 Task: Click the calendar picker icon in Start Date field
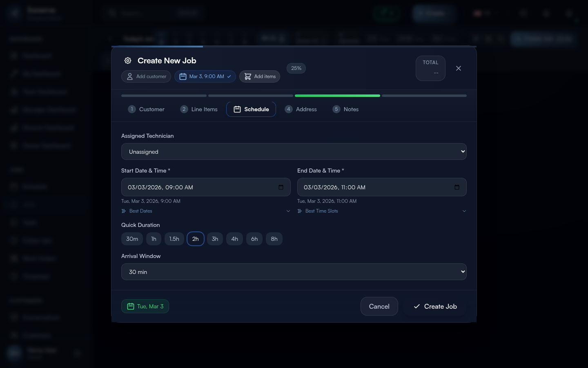coord(281,187)
